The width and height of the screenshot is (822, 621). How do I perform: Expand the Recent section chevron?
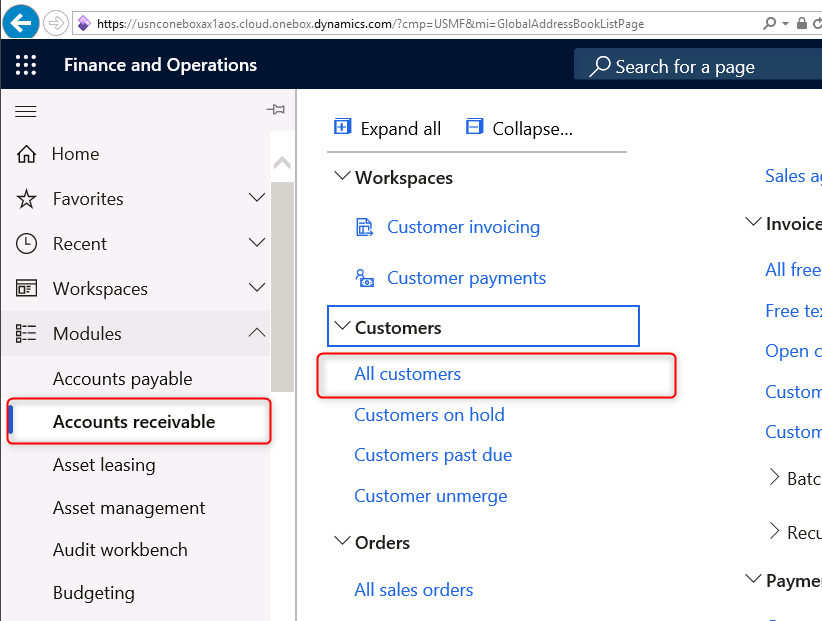coord(257,243)
